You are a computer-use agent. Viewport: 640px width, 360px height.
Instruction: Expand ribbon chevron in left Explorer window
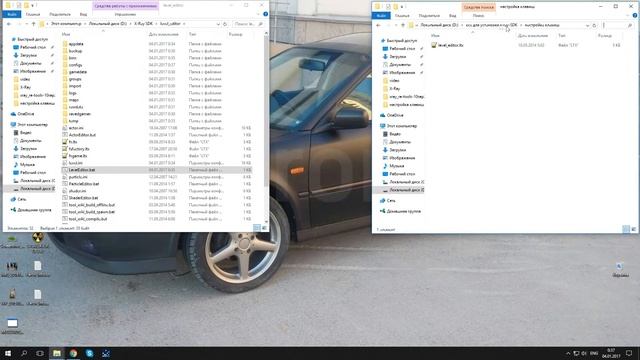click(x=259, y=14)
